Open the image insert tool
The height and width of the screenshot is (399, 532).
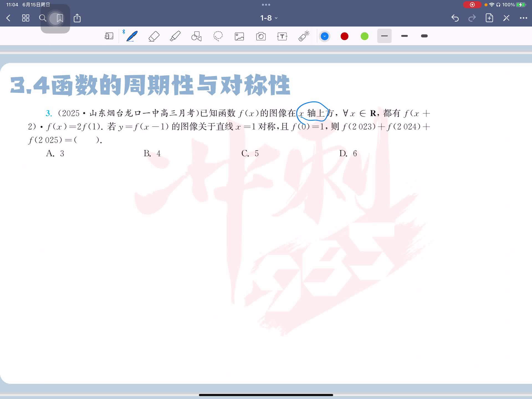click(239, 36)
